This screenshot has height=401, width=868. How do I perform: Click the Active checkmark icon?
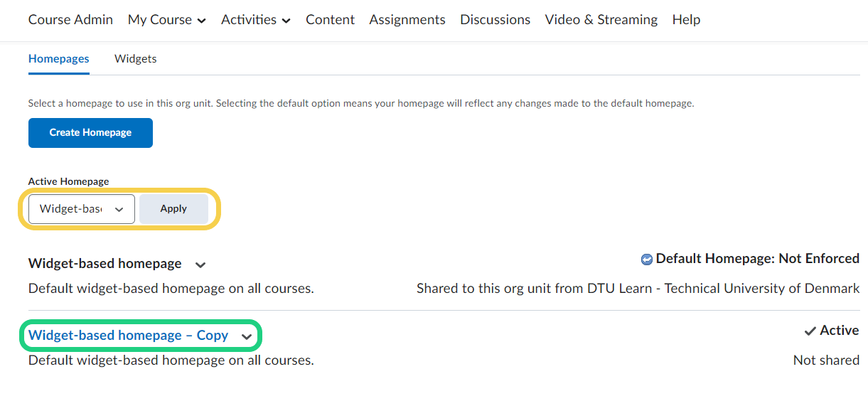coord(810,331)
